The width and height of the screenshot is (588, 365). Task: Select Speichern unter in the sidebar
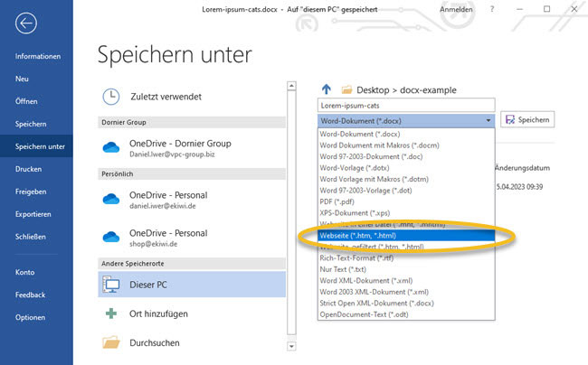click(x=36, y=146)
